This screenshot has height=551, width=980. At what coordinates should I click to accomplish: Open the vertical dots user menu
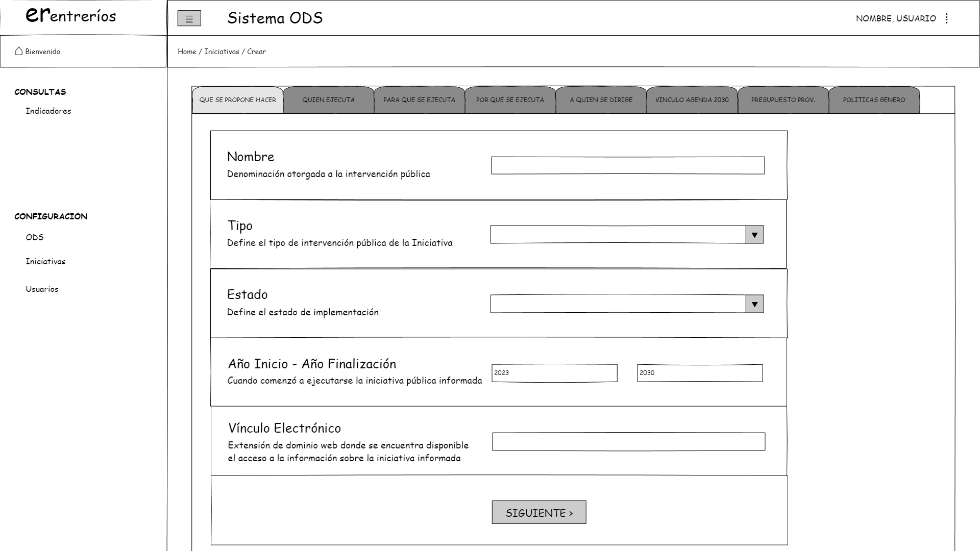tap(947, 18)
